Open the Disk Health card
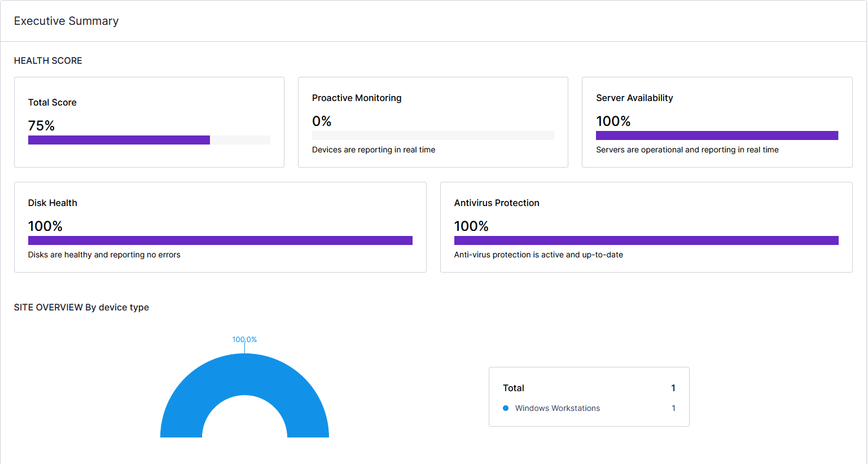The image size is (868, 464). (220, 227)
